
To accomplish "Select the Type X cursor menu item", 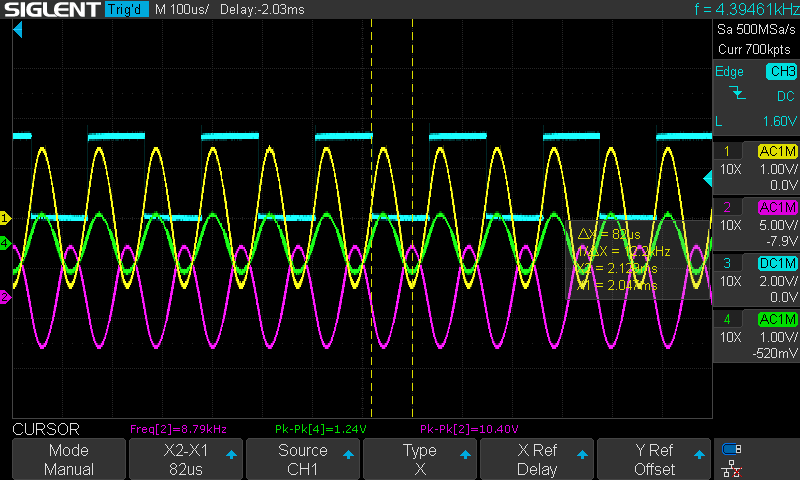I will [420, 460].
